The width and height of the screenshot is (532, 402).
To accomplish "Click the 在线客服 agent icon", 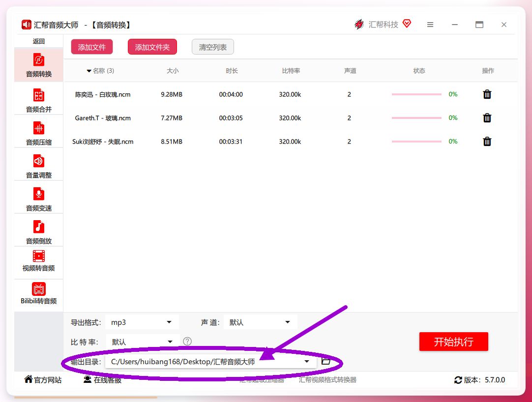I will (88, 379).
